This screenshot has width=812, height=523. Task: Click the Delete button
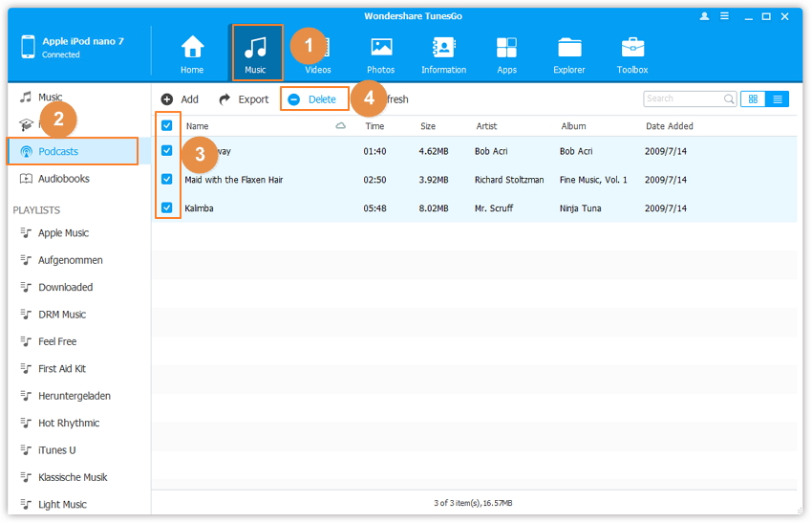(x=313, y=99)
